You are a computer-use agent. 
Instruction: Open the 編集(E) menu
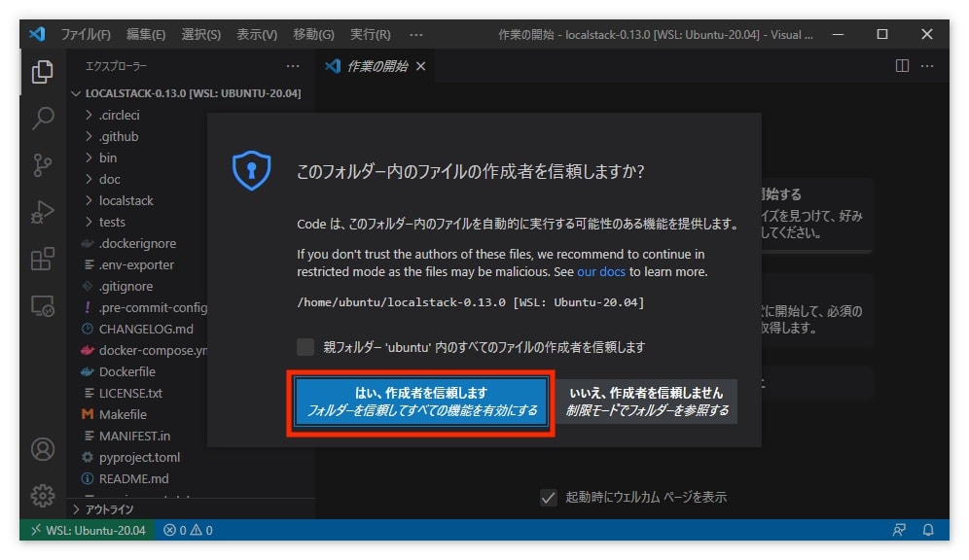(x=146, y=35)
